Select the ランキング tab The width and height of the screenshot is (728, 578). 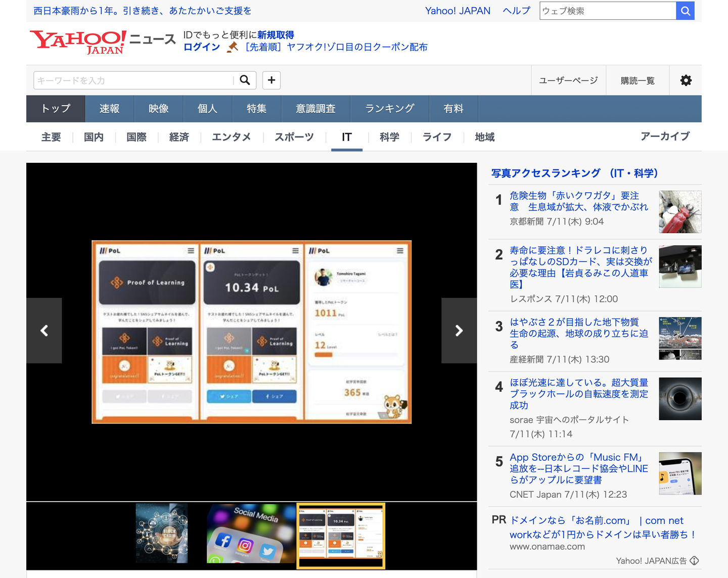pos(390,109)
